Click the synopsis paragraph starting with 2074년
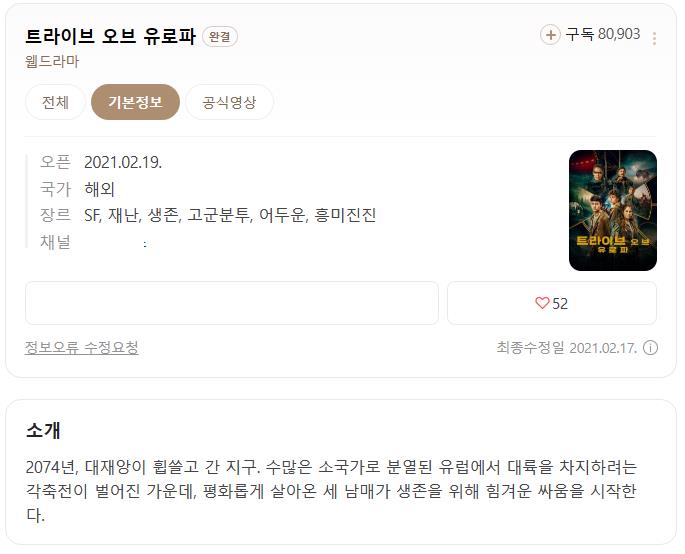This screenshot has height=554, width=685. coord(331,491)
